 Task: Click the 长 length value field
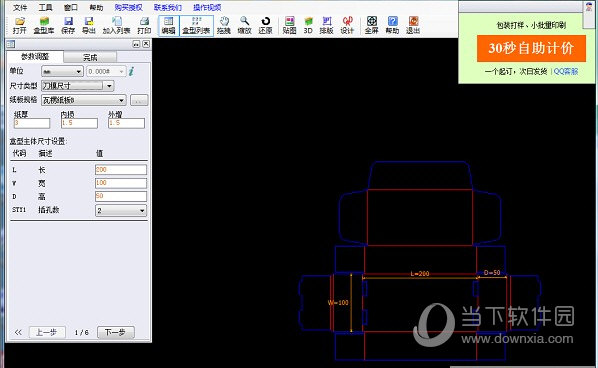coord(121,170)
